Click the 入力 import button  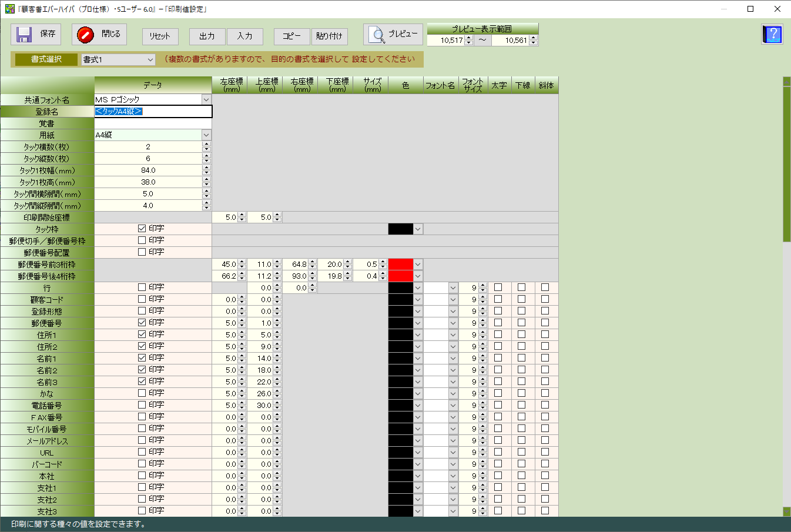[x=245, y=36]
